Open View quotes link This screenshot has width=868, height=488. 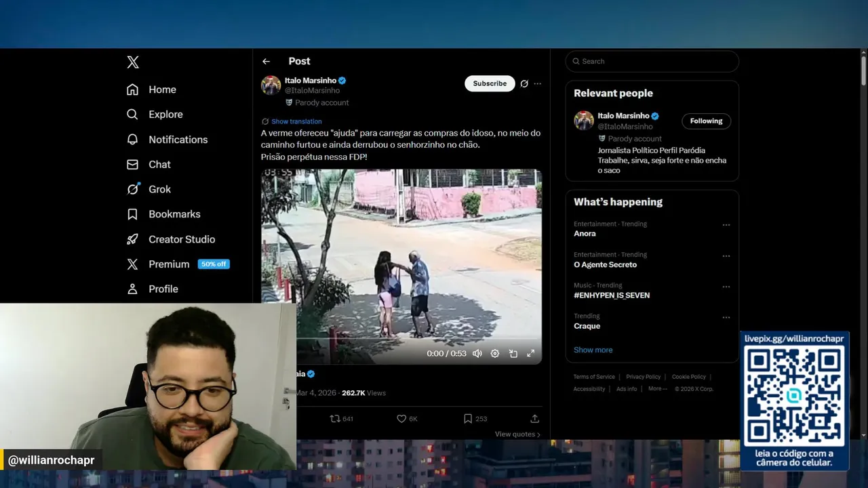click(x=517, y=434)
